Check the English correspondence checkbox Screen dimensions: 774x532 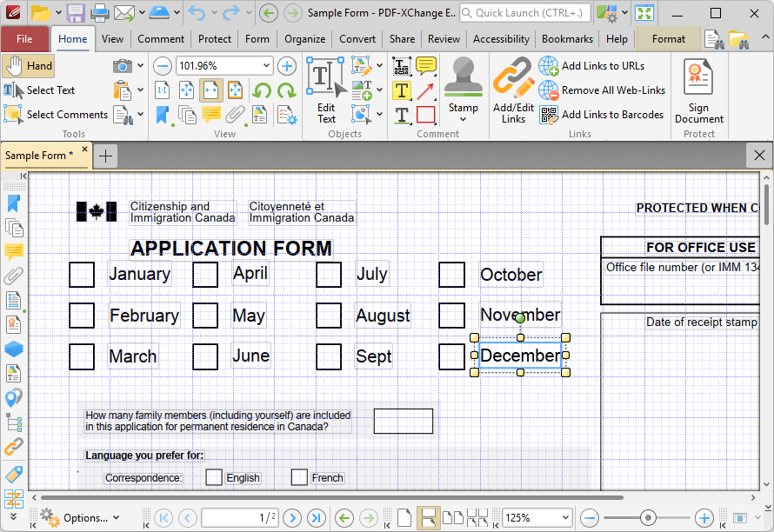coord(214,477)
